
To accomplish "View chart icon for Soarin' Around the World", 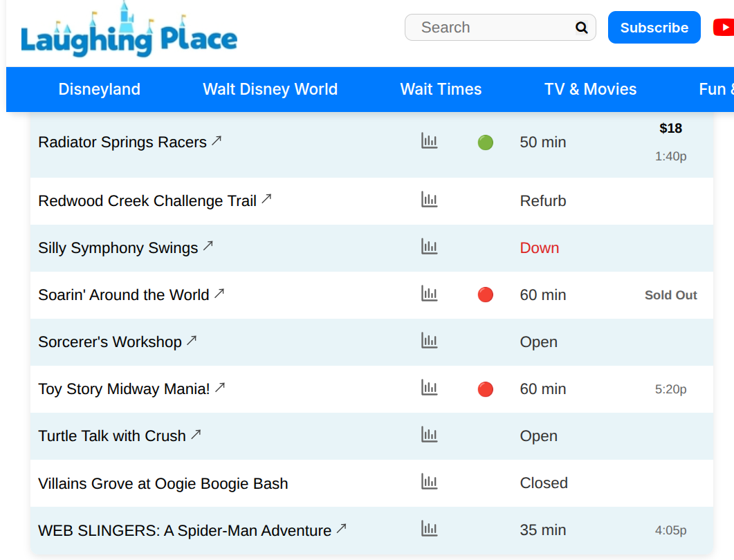I will pyautogui.click(x=430, y=294).
